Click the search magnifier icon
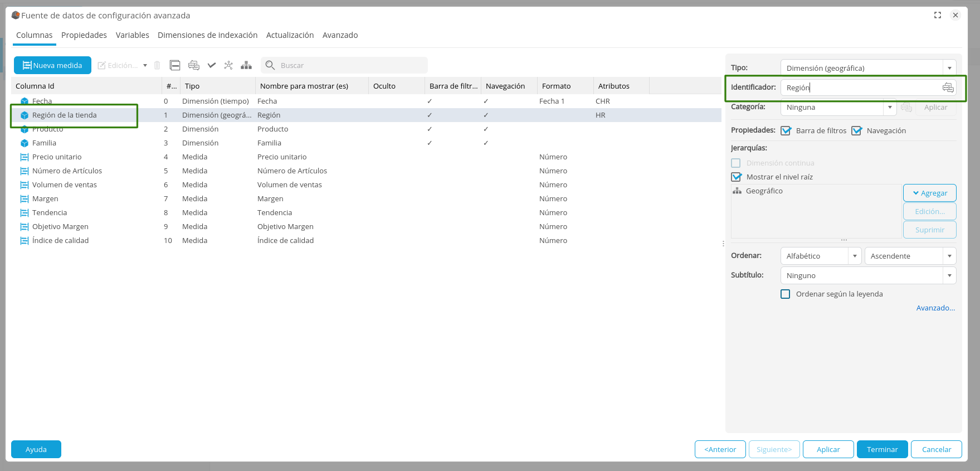The width and height of the screenshot is (980, 471). [x=270, y=65]
